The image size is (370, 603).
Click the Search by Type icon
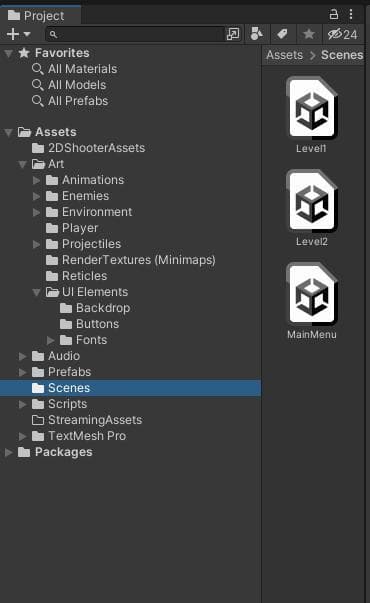[x=257, y=34]
